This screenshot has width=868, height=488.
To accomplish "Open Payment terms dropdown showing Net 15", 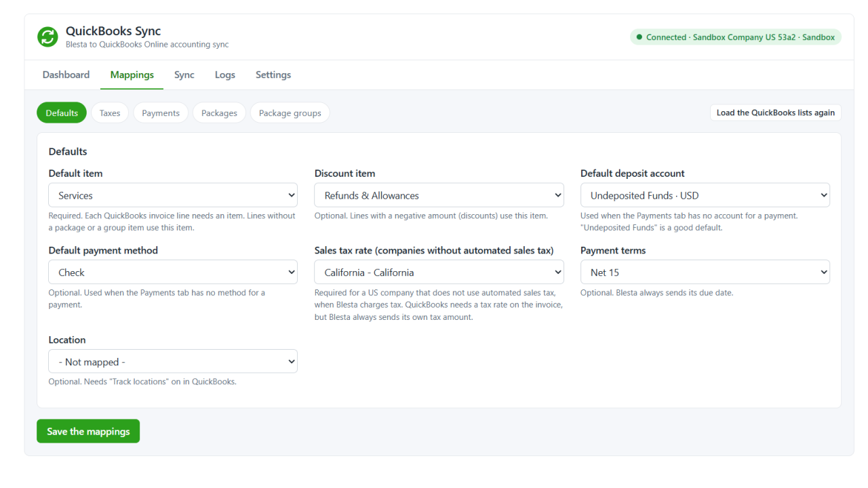I will (x=705, y=272).
